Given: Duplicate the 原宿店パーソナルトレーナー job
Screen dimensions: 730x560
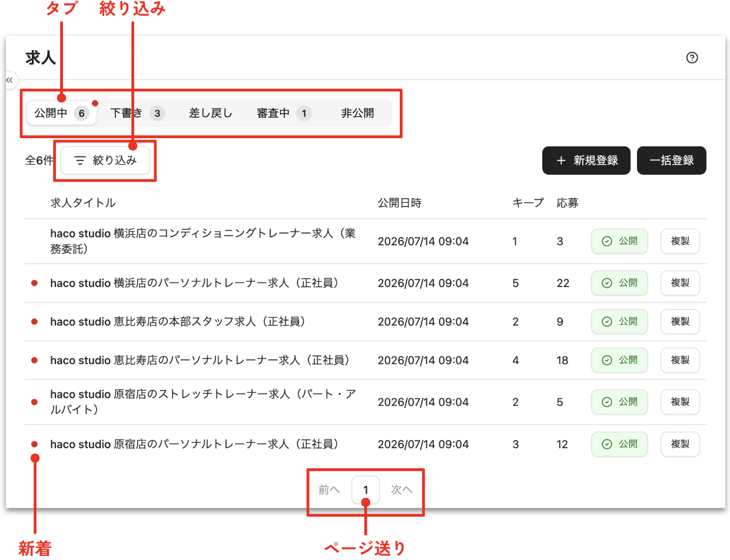Looking at the screenshot, I should [680, 444].
